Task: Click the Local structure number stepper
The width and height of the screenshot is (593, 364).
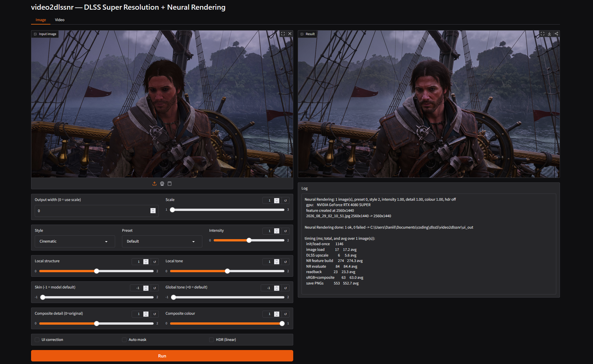Action: 146,262
